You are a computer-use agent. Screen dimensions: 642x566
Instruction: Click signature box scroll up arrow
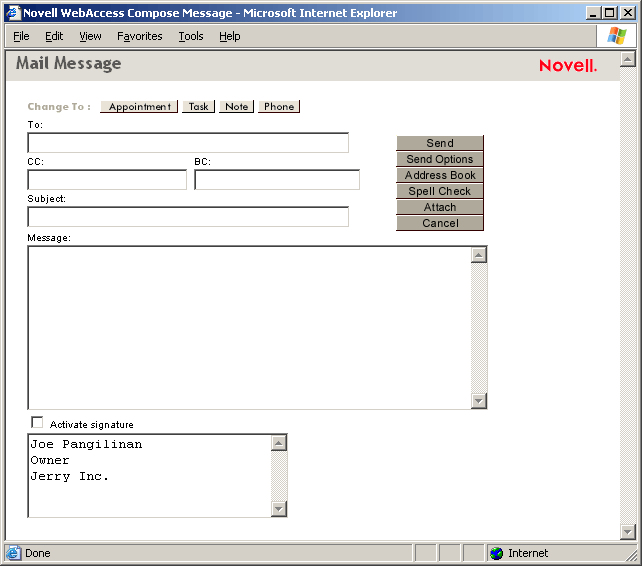(x=279, y=443)
